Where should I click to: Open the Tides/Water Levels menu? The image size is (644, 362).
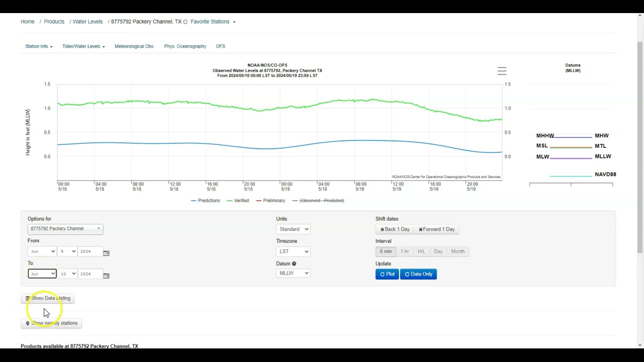84,46
